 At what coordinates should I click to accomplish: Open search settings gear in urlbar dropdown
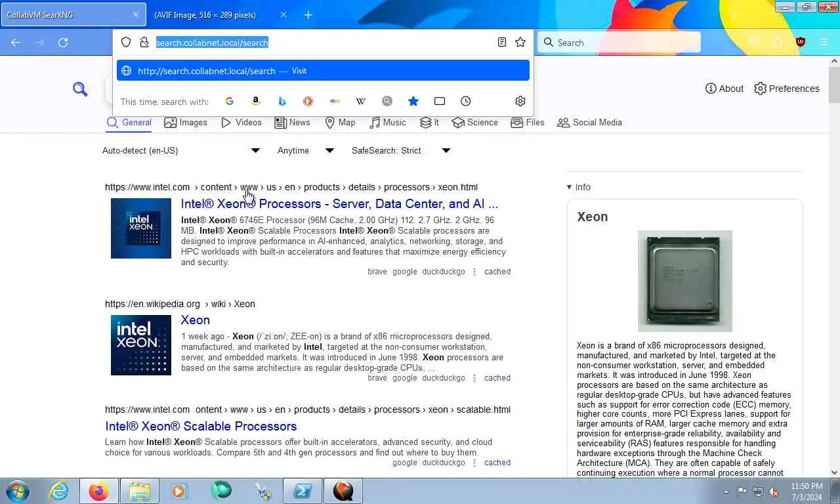(x=520, y=101)
